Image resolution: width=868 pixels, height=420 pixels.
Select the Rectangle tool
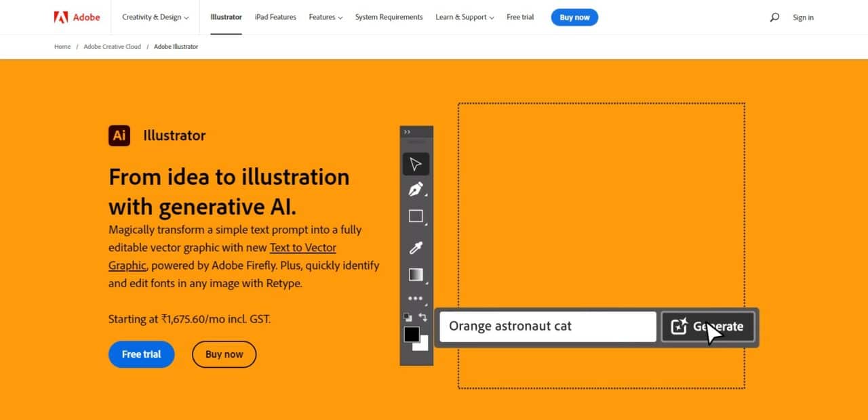point(416,217)
